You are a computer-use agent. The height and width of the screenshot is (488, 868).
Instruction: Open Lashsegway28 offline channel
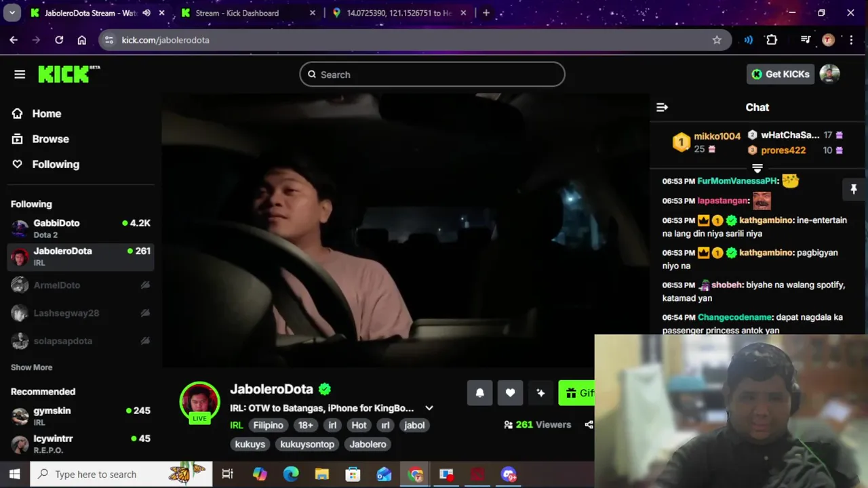point(81,313)
